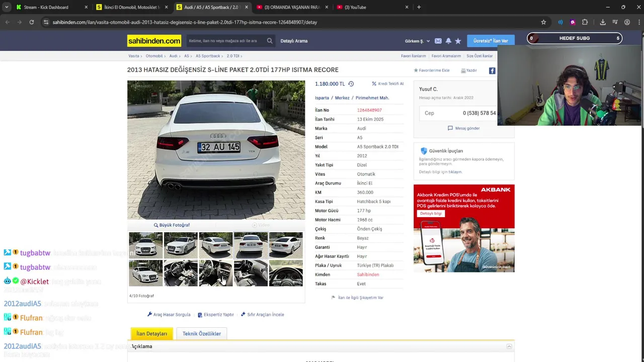This screenshot has height=362, width=644.
Task: Open the browser three-dot menu
Action: point(638,22)
